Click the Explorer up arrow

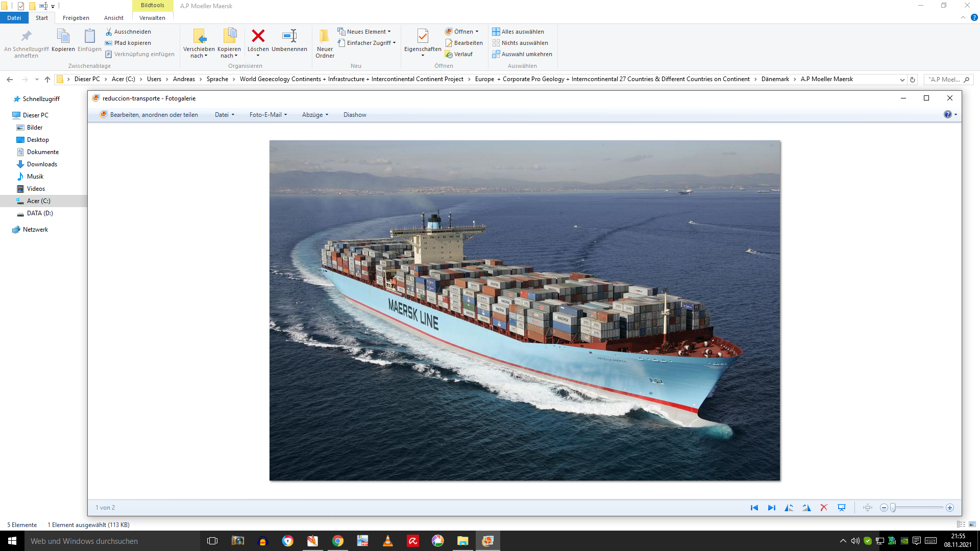click(x=47, y=79)
